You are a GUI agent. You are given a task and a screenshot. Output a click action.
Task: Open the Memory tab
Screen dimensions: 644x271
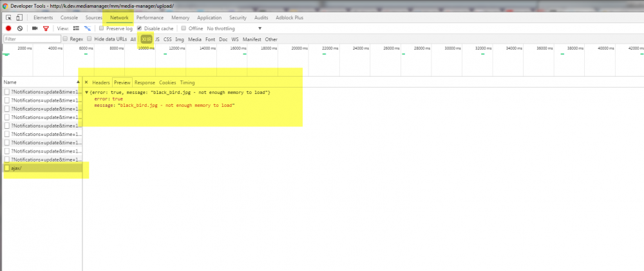180,17
